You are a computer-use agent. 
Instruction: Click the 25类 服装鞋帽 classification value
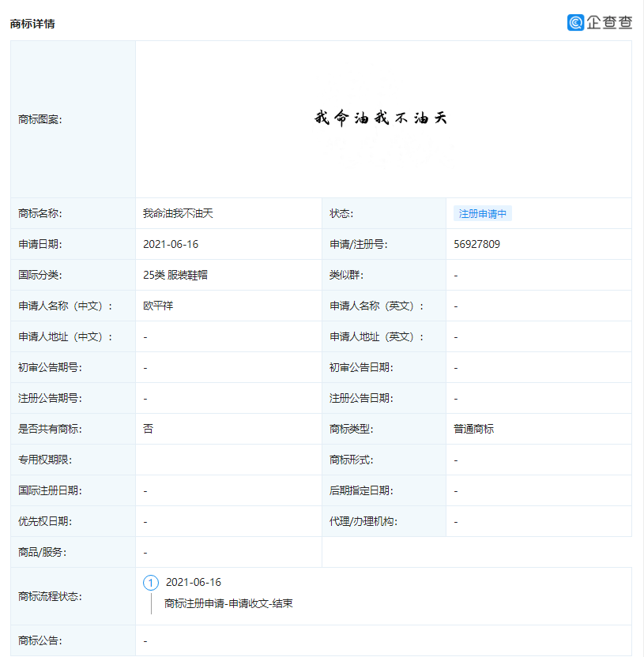point(175,276)
